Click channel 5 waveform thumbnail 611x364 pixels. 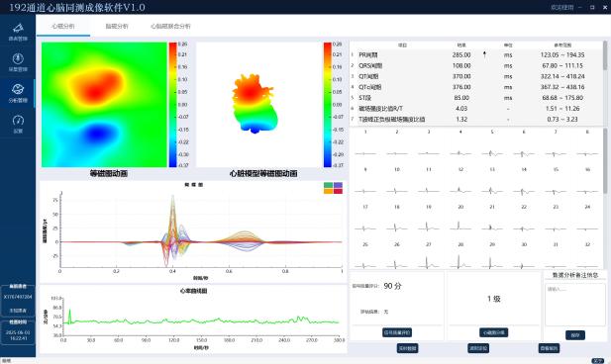(492, 153)
